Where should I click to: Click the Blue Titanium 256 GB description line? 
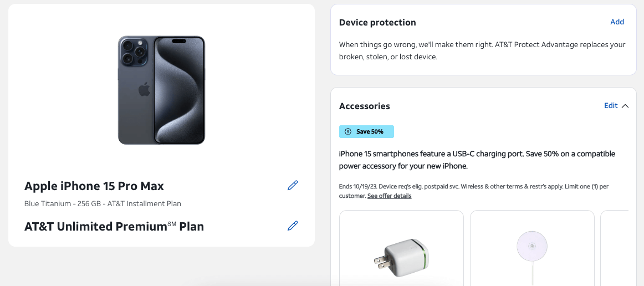103,204
